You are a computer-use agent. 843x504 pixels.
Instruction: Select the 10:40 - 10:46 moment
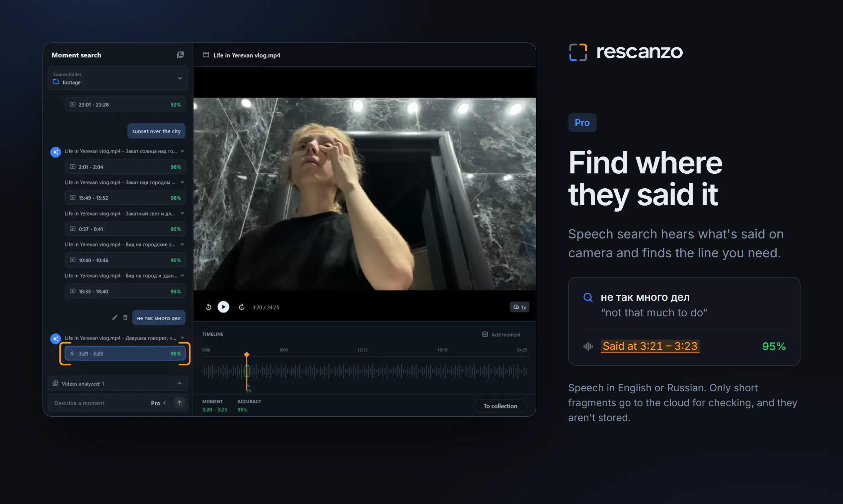tap(125, 260)
